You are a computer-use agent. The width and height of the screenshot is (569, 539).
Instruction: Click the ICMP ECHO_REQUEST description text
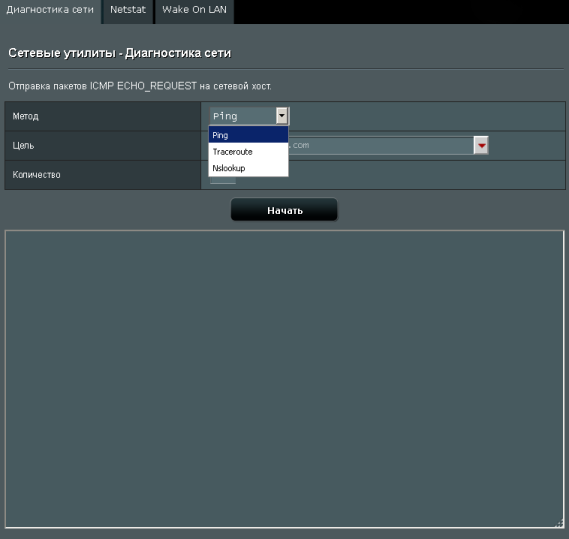[x=140, y=86]
